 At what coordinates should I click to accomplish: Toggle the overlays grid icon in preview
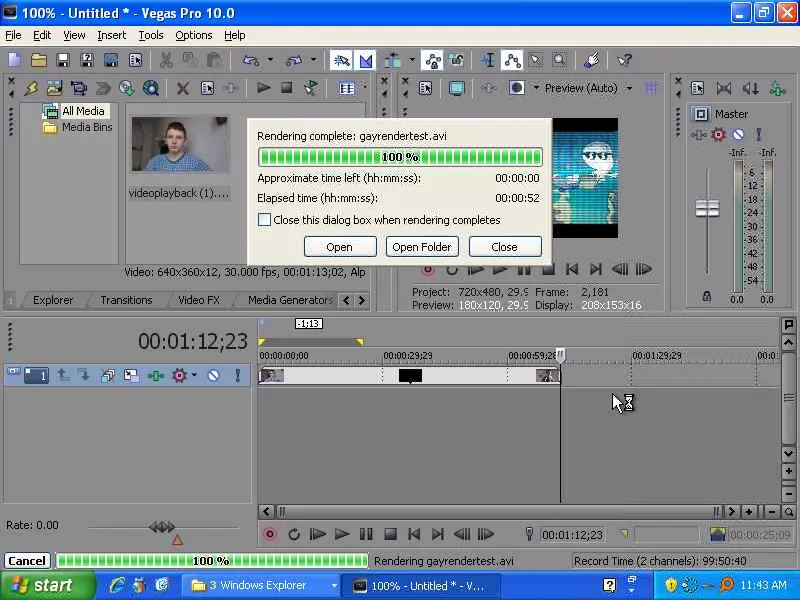[651, 88]
